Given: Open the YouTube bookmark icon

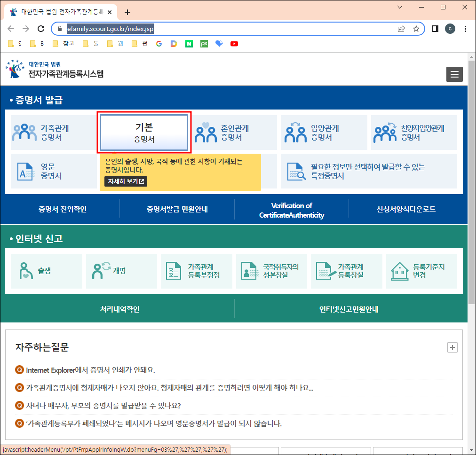Looking at the screenshot, I should pos(234,43).
